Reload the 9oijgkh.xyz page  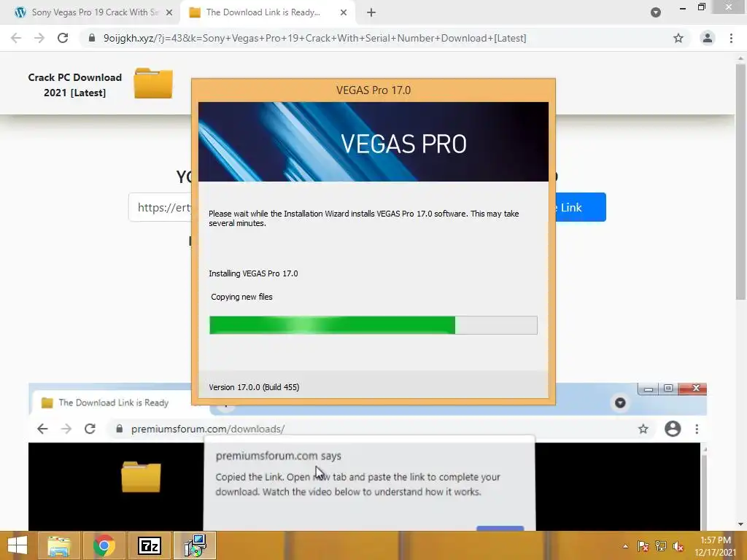coord(63,38)
